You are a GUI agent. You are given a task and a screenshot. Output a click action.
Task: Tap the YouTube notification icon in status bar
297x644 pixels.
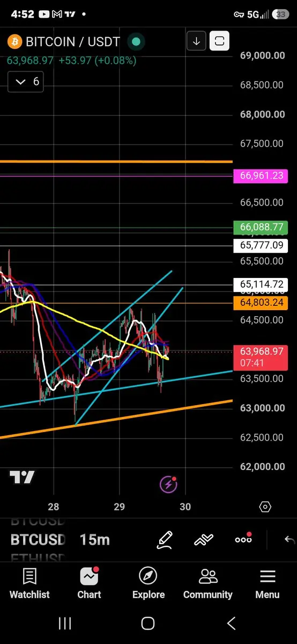point(45,14)
